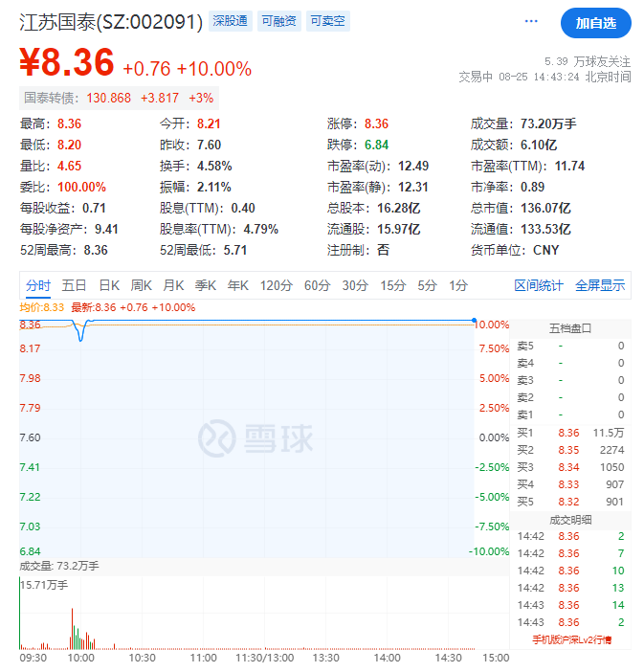Click the 成交量 73.20万手 value
Screen dimensions: 644x672
pyautogui.click(x=548, y=123)
